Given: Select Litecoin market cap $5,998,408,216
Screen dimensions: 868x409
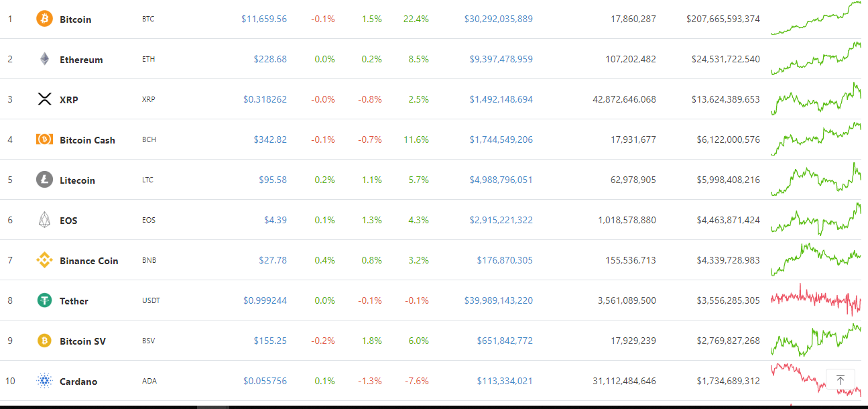Looking at the screenshot, I should [729, 180].
